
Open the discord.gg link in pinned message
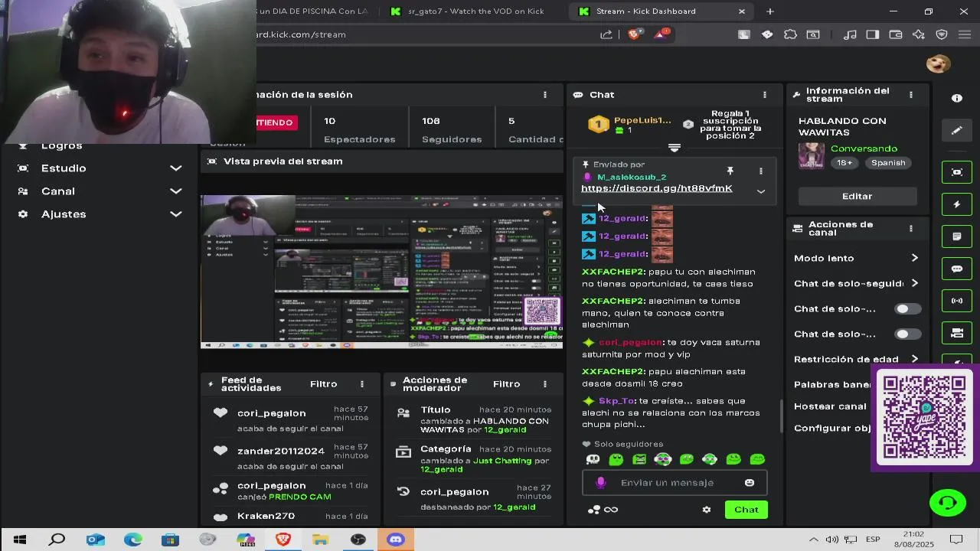point(657,188)
